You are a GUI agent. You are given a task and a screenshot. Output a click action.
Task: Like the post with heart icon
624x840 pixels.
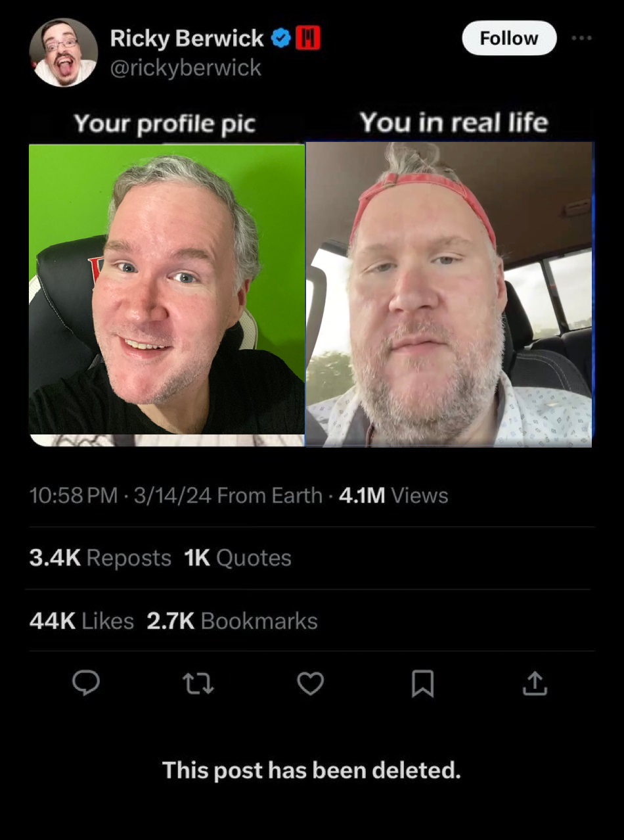coord(310,684)
